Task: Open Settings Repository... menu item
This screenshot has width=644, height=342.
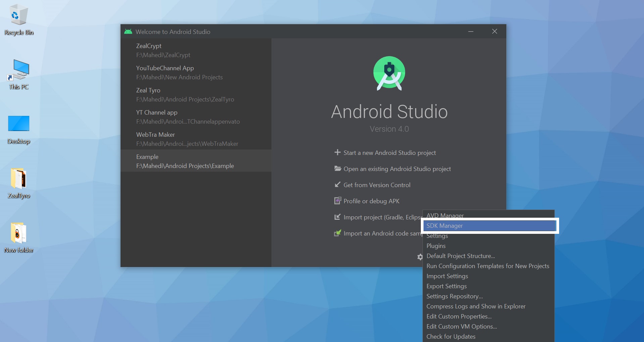Action: pos(488,296)
